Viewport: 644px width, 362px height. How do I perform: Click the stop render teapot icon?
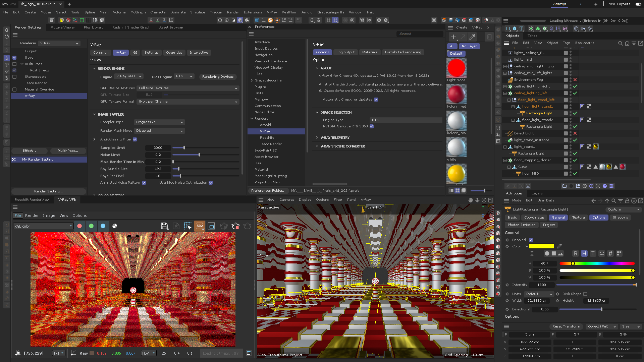pos(235,226)
